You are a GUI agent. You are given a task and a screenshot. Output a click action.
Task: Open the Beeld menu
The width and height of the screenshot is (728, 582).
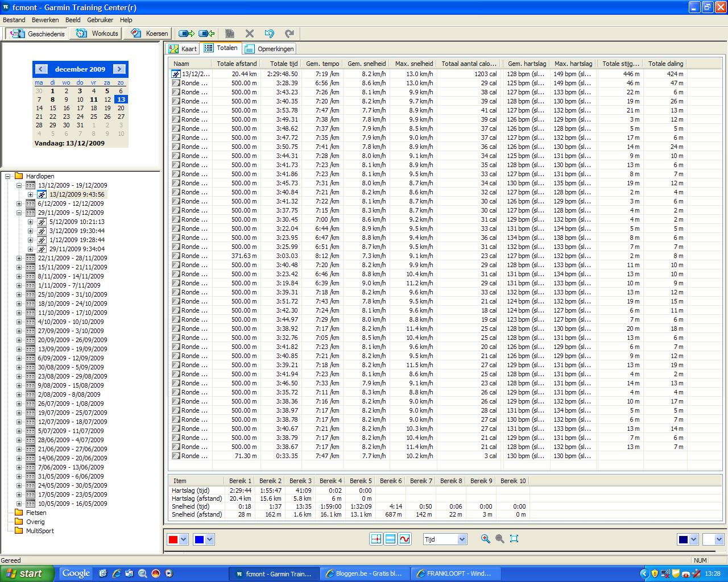click(x=73, y=20)
